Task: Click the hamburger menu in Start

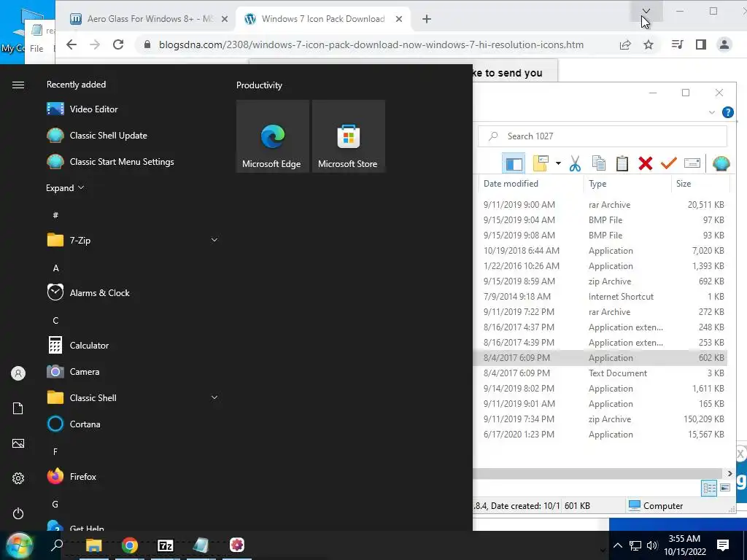Action: (18, 85)
